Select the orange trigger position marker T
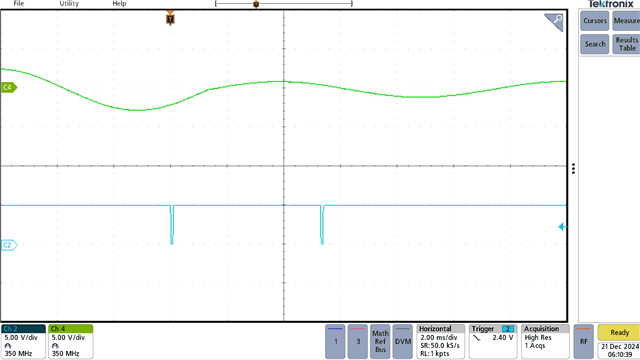This screenshot has height=360, width=640. coord(170,18)
